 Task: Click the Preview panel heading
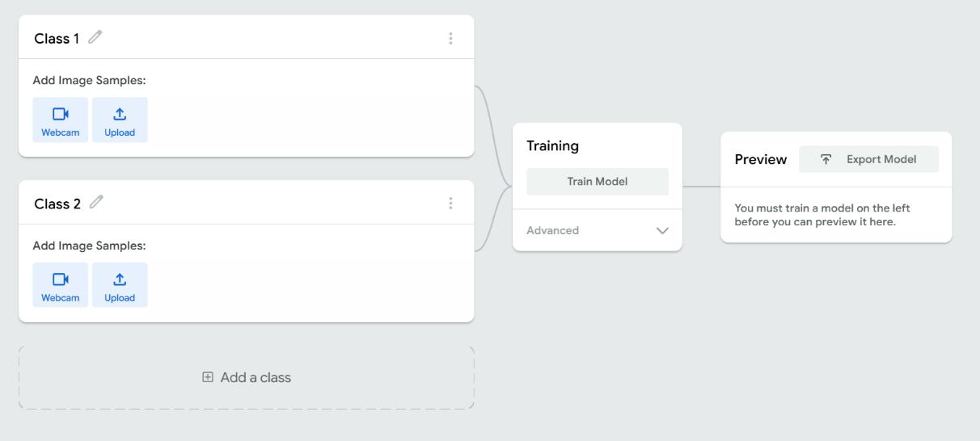[x=760, y=160]
